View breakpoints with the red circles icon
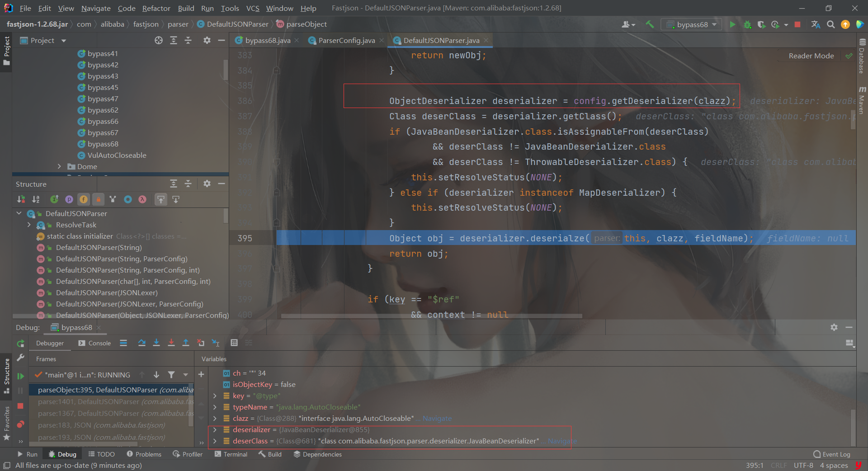Image resolution: width=868 pixels, height=471 pixels. point(20,424)
